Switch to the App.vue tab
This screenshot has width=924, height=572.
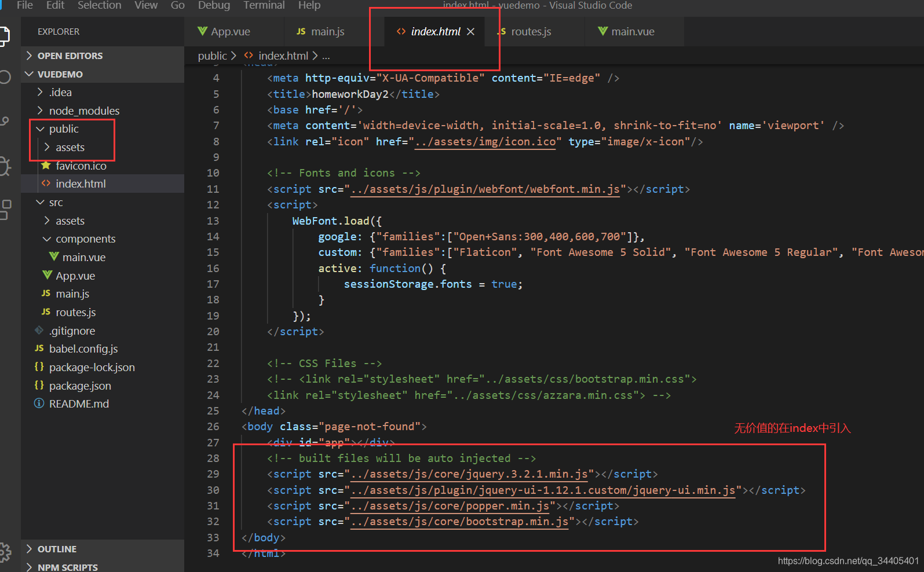pos(234,31)
